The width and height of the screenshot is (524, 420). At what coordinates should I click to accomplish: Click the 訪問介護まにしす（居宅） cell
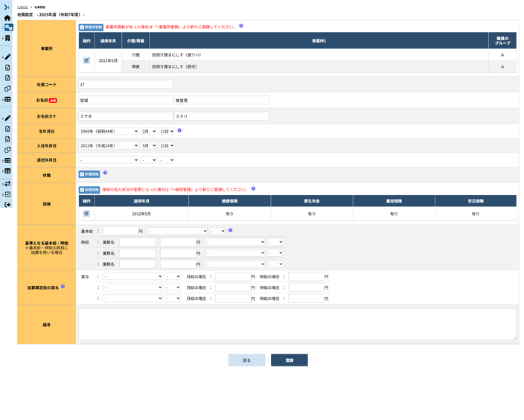319,66
